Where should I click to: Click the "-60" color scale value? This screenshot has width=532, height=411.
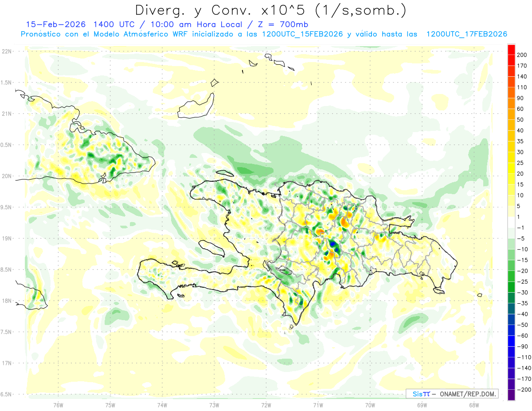click(x=523, y=336)
